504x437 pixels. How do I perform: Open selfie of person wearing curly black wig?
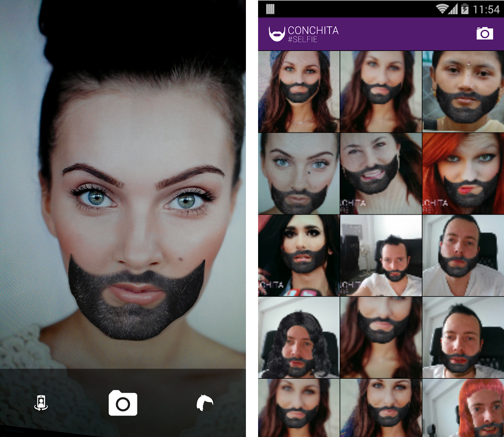tap(298, 337)
